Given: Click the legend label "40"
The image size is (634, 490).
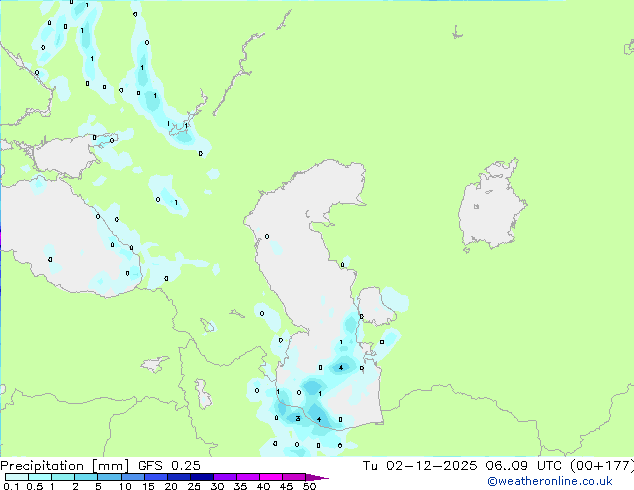Looking at the screenshot, I should pos(263,486).
